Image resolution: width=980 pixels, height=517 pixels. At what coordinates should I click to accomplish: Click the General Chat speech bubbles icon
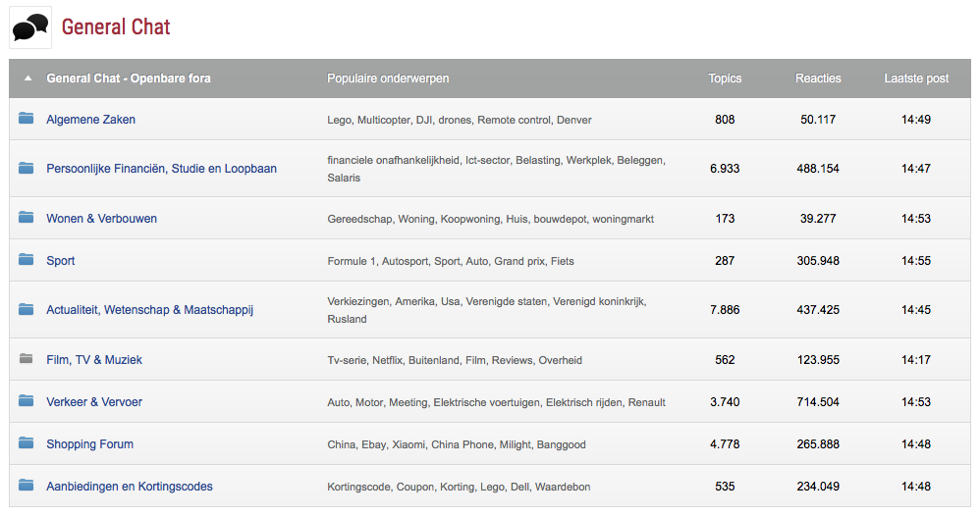click(x=30, y=26)
